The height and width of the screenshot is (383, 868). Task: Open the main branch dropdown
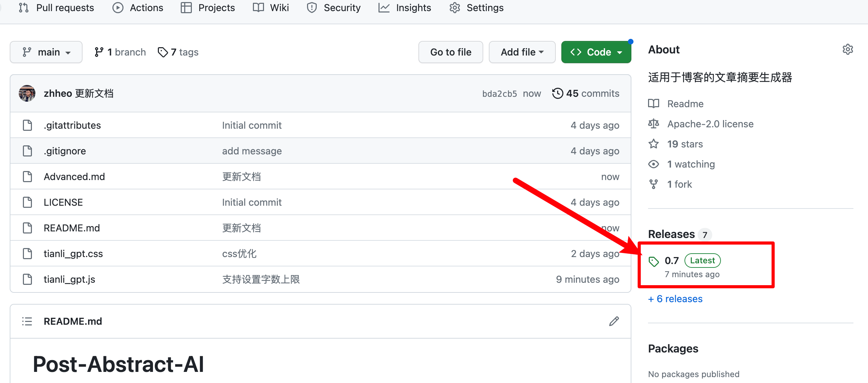tap(46, 52)
